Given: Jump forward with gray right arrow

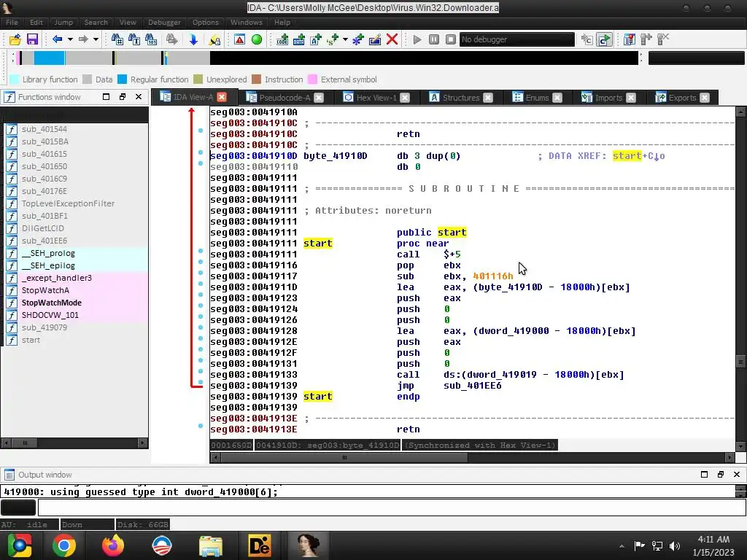Looking at the screenshot, I should click(83, 39).
